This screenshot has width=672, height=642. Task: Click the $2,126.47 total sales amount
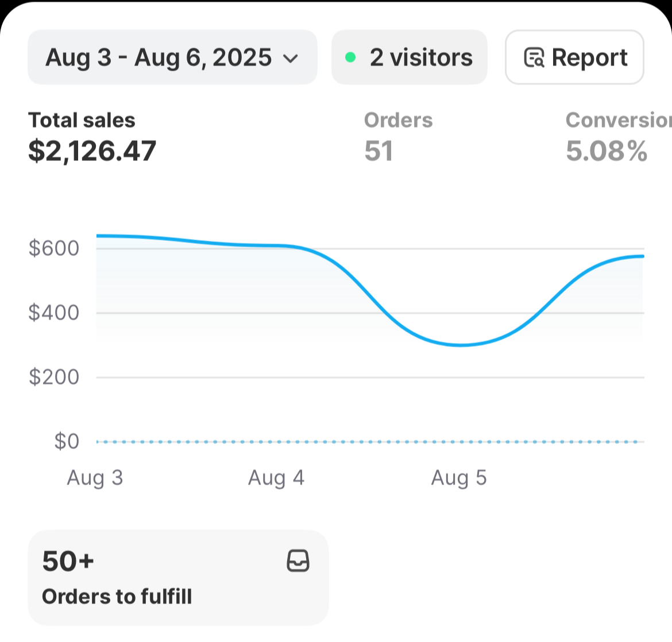click(x=92, y=151)
